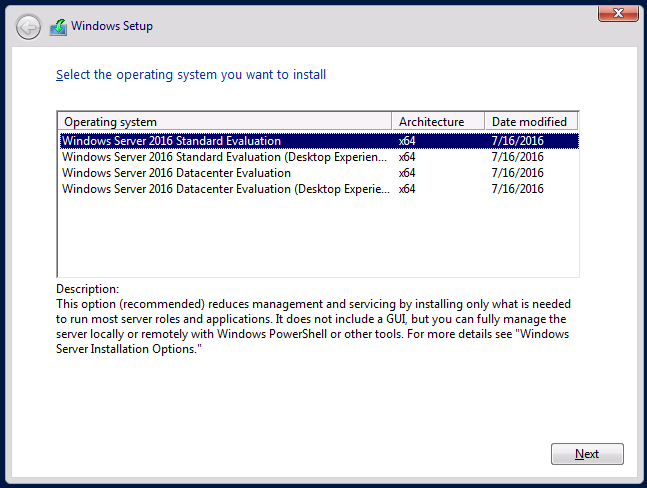Click the 'Select the operating system' heading
Image resolution: width=647 pixels, height=488 pixels.
tap(191, 75)
